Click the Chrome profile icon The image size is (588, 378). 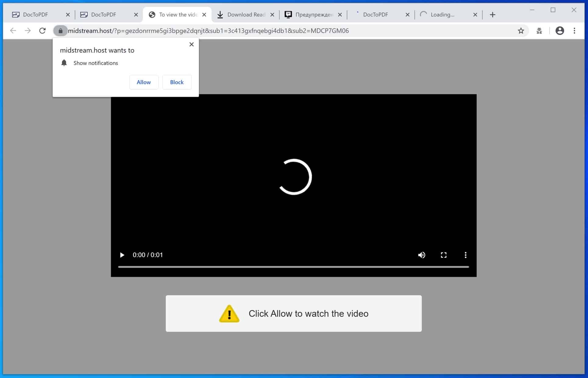(x=559, y=30)
